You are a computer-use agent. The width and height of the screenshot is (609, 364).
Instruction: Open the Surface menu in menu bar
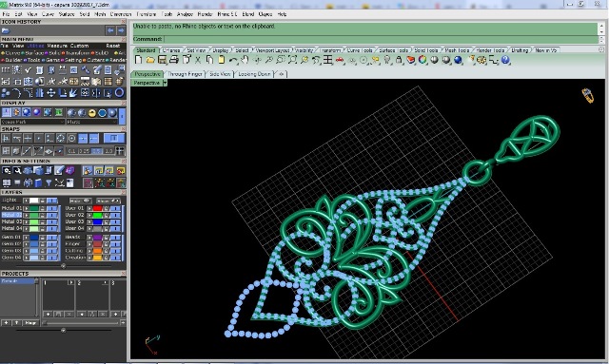pos(67,14)
